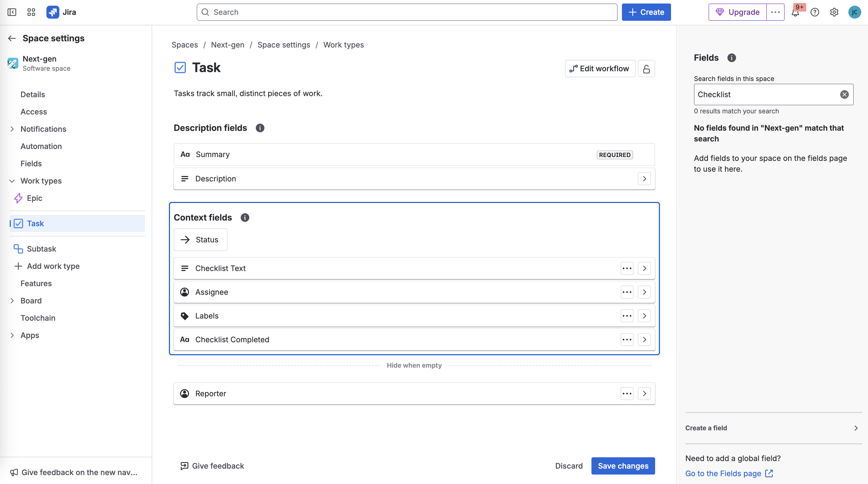Open the settings gear icon
Viewport: 868px width, 484px height.
[834, 12]
